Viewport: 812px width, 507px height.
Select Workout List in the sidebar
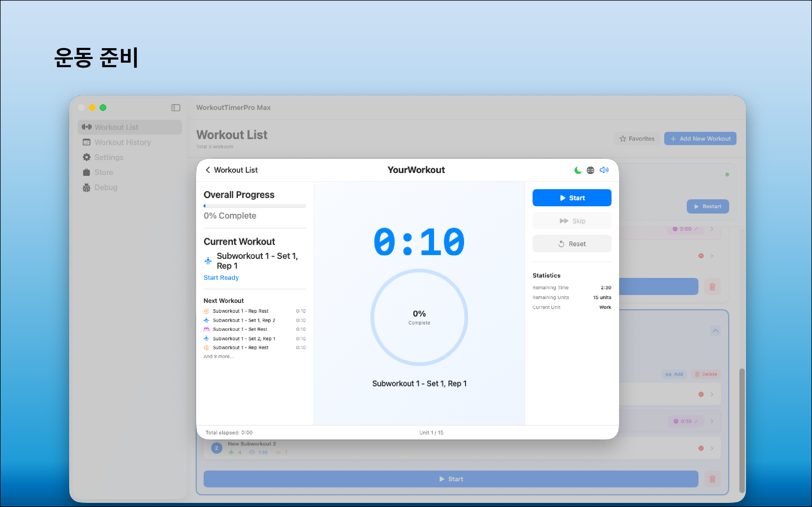coord(130,127)
